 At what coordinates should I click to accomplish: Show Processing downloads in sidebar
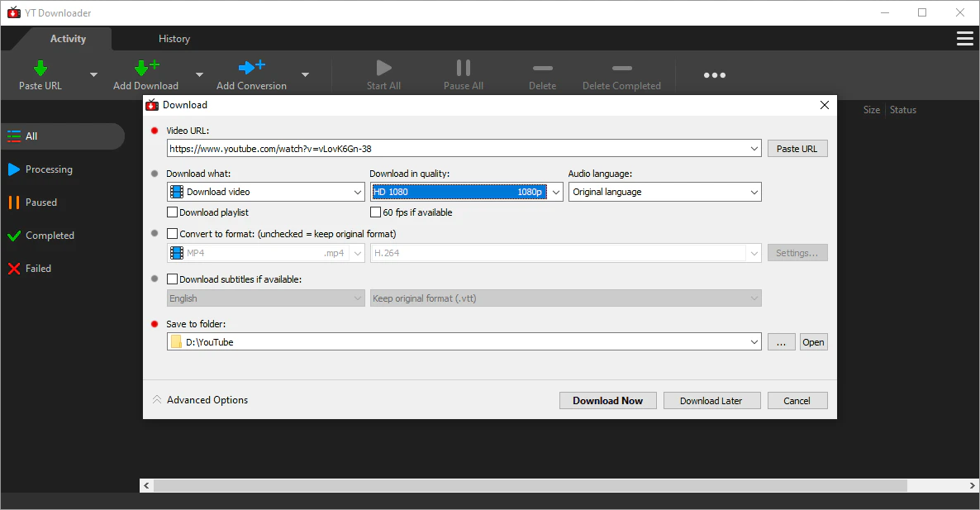(x=49, y=169)
